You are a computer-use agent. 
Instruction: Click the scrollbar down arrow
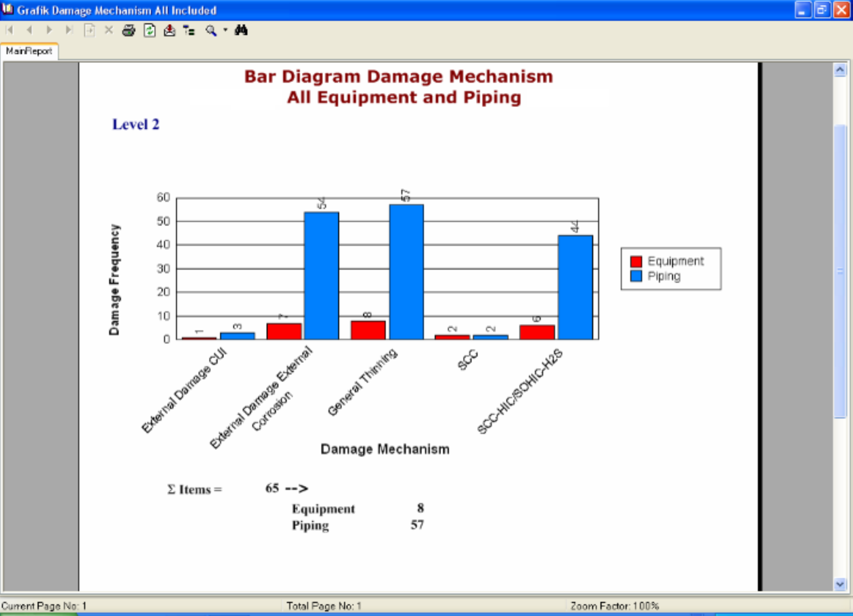pos(840,584)
